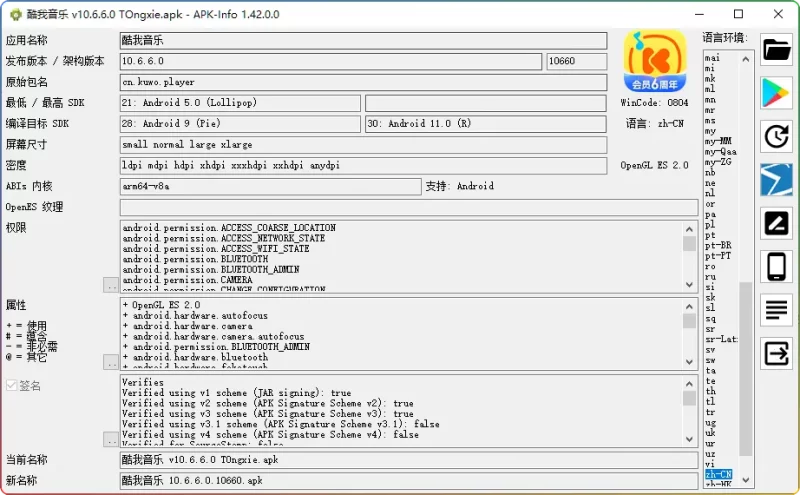Screen dimensions: 800x495
Task: Click the 原始包名 package name field
Action: click(x=363, y=82)
